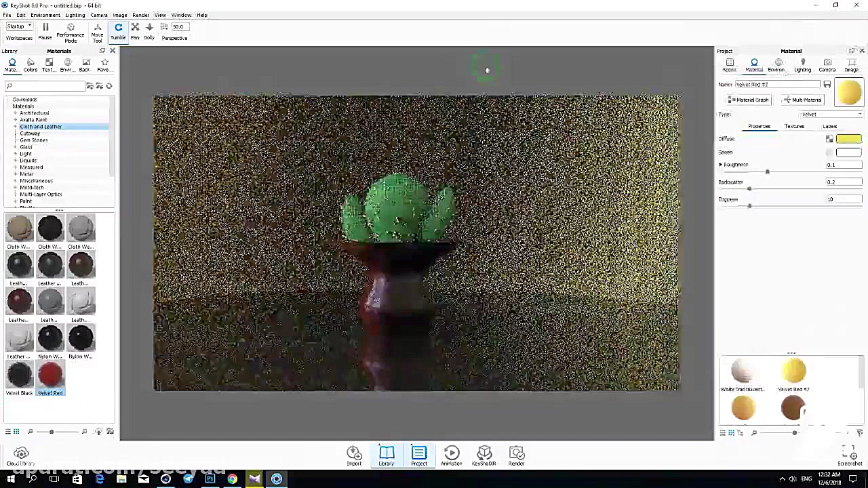
Task: Open the Colors library tab
Action: tap(31, 65)
